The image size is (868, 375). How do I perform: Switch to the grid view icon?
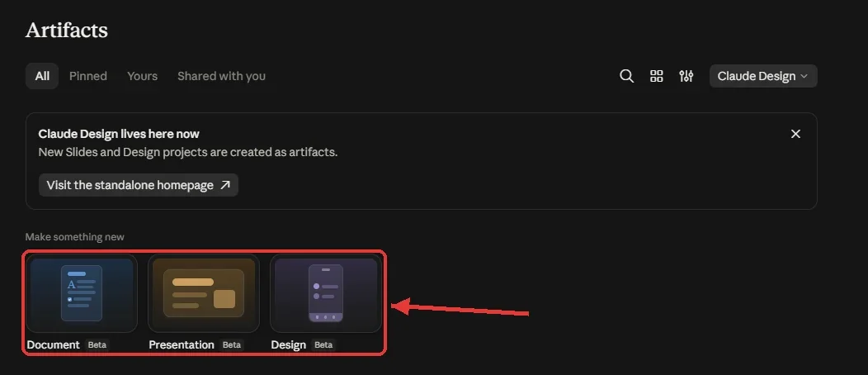(x=656, y=77)
